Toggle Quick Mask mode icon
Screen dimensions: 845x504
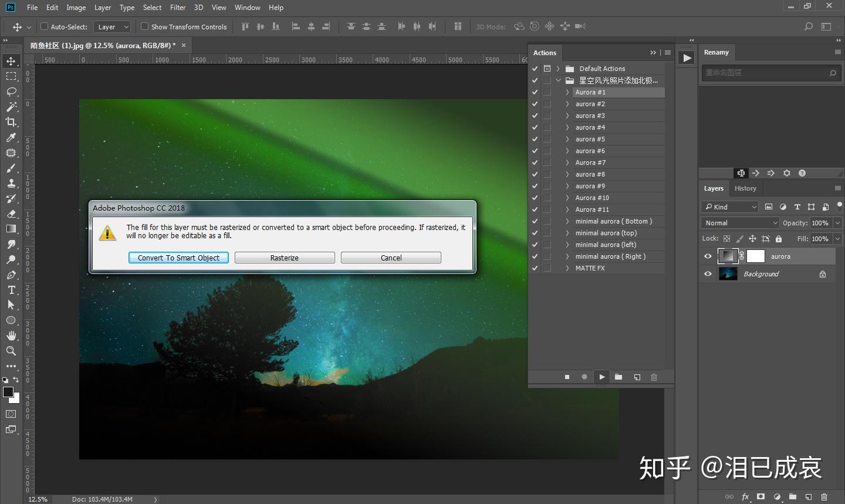click(x=11, y=414)
